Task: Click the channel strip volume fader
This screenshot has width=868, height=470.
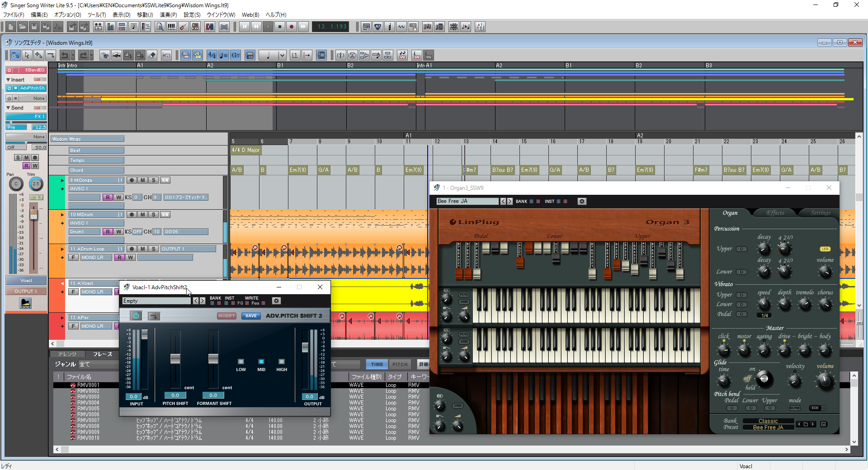Action: [33, 214]
